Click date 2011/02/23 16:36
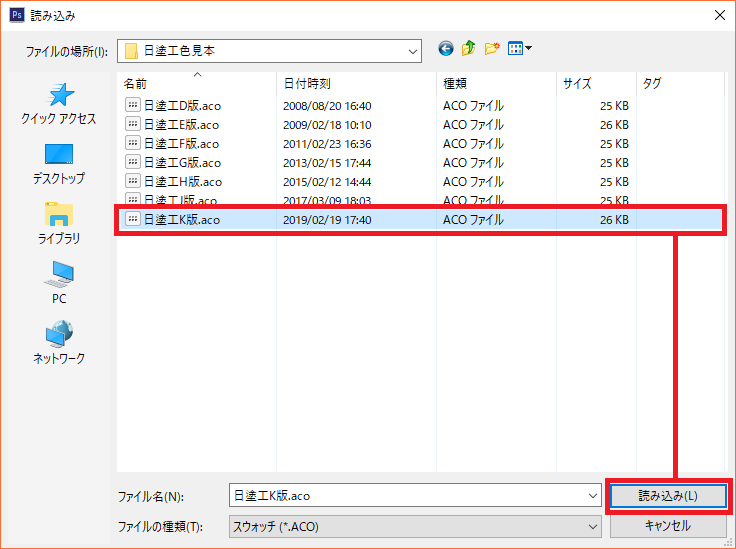The width and height of the screenshot is (736, 549). pos(327,144)
